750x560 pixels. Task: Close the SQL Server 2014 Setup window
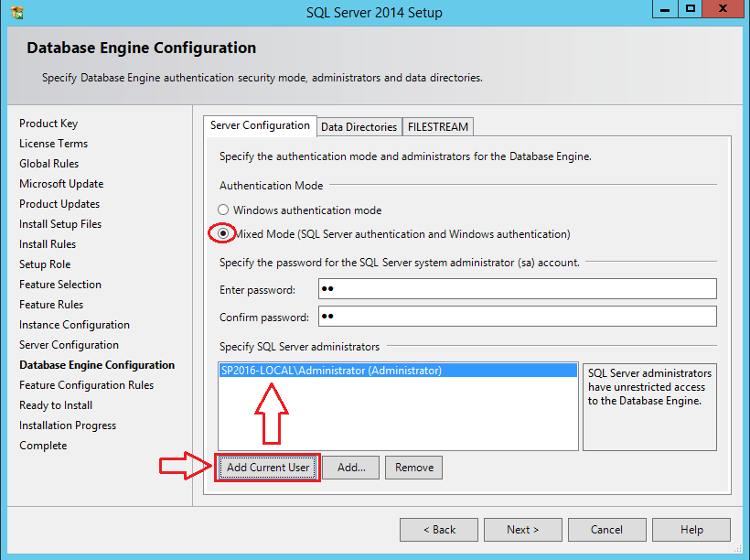coord(723,8)
